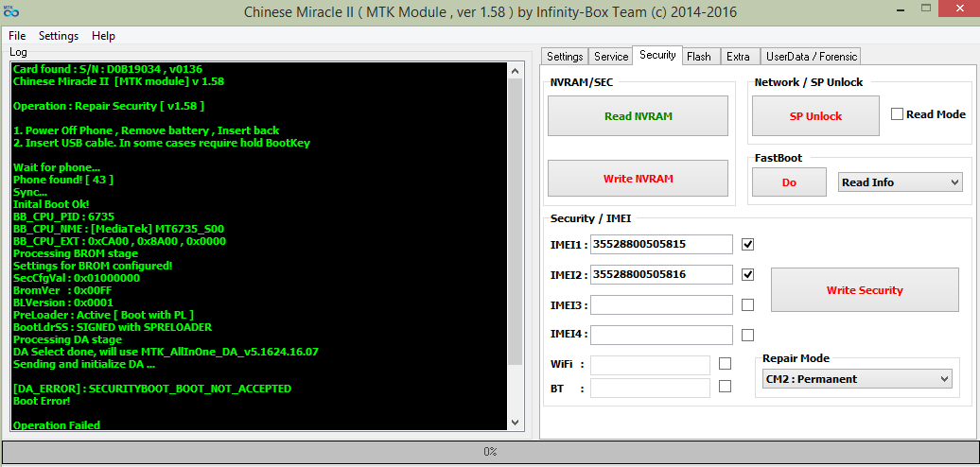This screenshot has width=980, height=467.
Task: Click the Read NVRAM button
Action: 639,115
